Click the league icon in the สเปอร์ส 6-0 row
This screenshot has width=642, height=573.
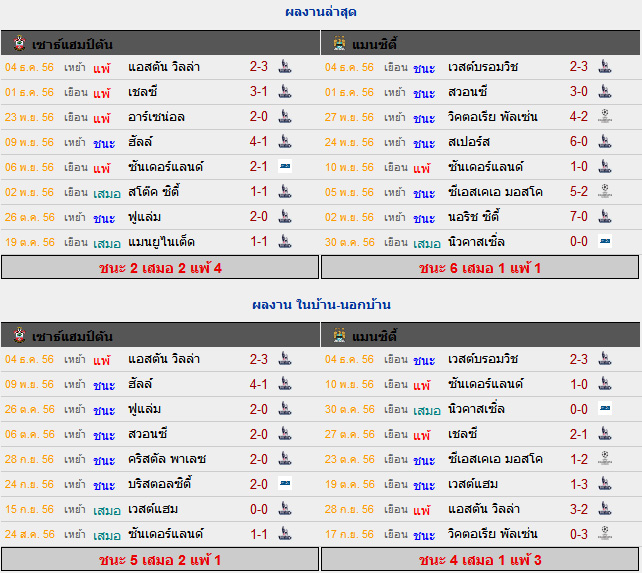coord(605,141)
